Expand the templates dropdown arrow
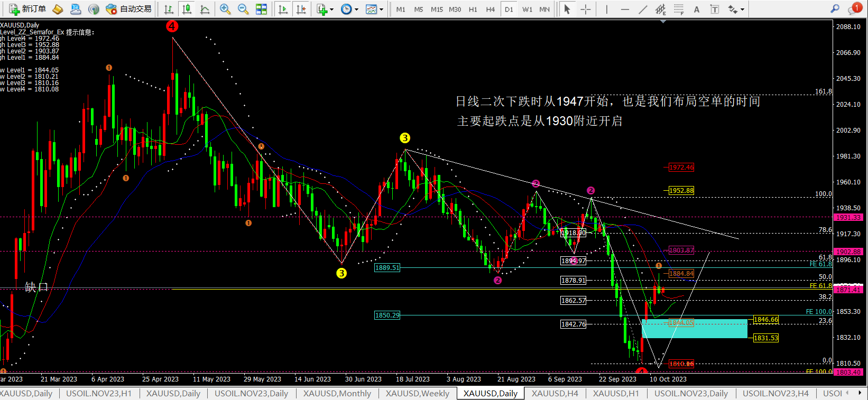Viewport: 868px width, 400px height. coord(381,10)
